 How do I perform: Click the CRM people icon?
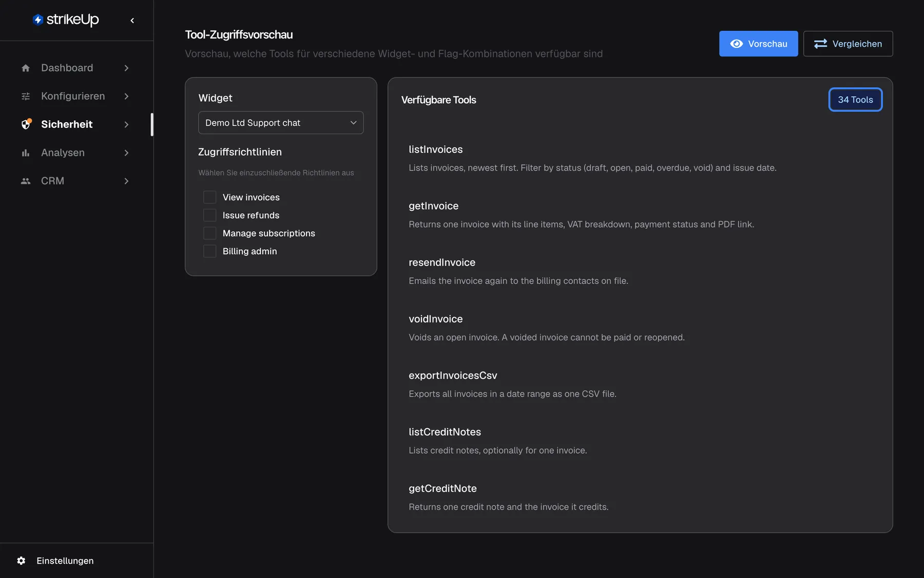(x=26, y=181)
